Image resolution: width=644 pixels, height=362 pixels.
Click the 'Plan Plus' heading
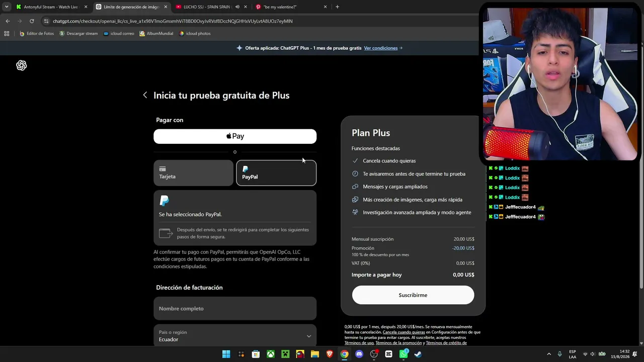point(371,133)
